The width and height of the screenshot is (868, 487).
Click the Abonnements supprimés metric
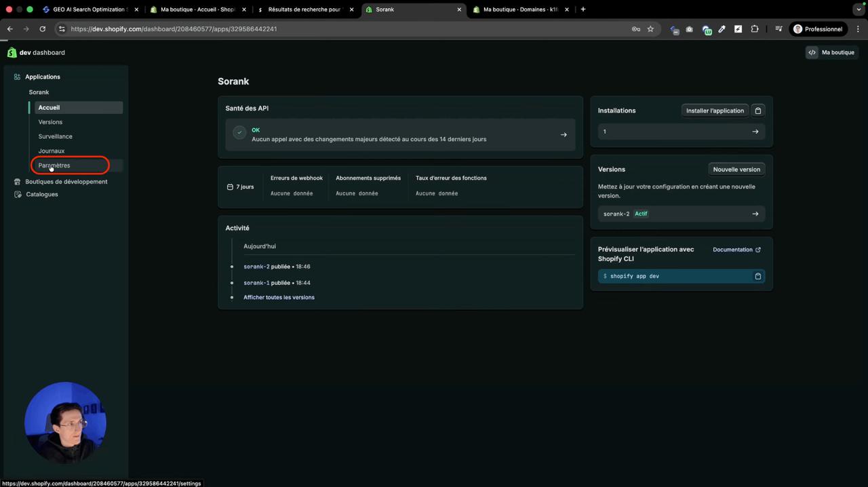(368, 186)
